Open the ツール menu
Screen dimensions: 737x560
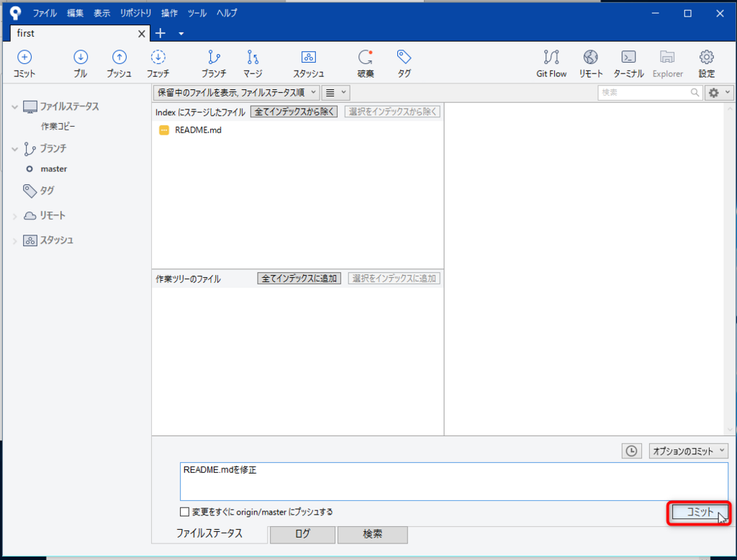196,12
